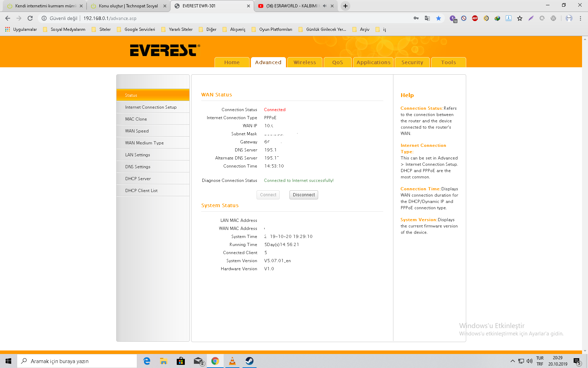This screenshot has width=588, height=368.
Task: Show hidden system tray icons
Action: (513, 361)
